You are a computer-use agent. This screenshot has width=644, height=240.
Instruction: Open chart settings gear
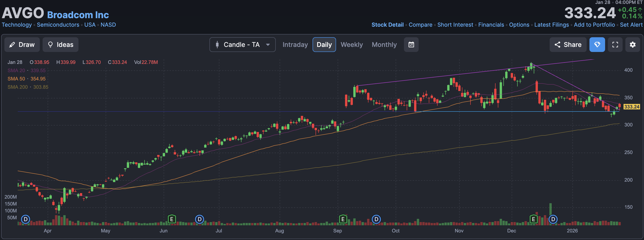tap(632, 45)
